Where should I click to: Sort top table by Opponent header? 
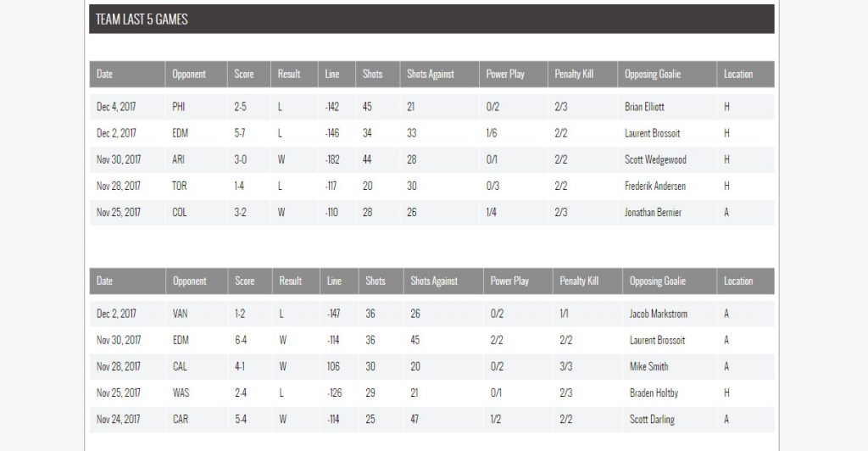[188, 75]
